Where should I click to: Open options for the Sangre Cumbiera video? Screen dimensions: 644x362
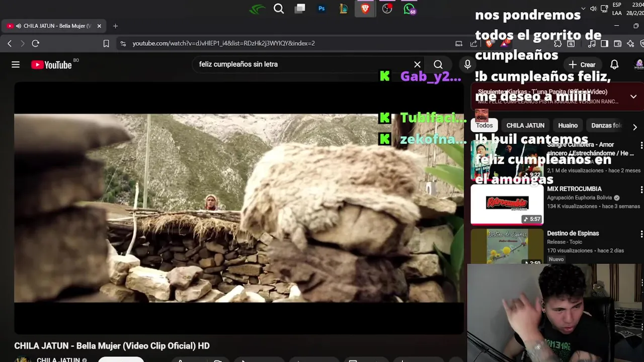tap(641, 145)
